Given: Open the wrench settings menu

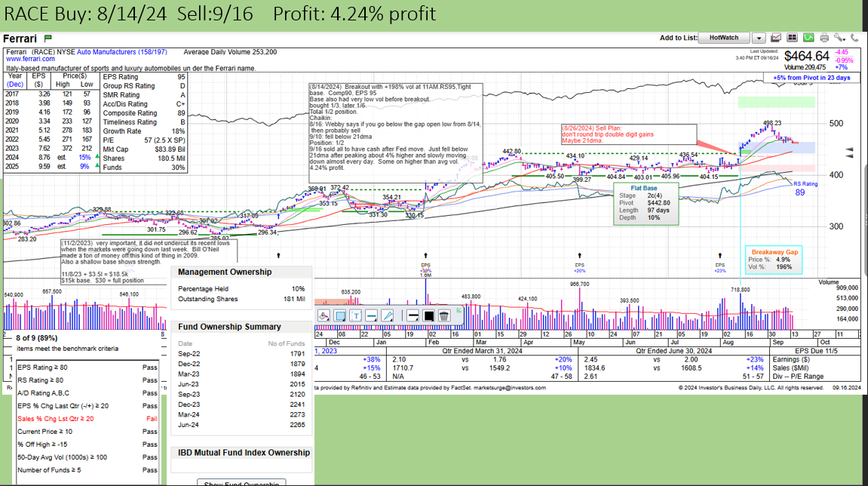Looking at the screenshot, I should pos(840,38).
